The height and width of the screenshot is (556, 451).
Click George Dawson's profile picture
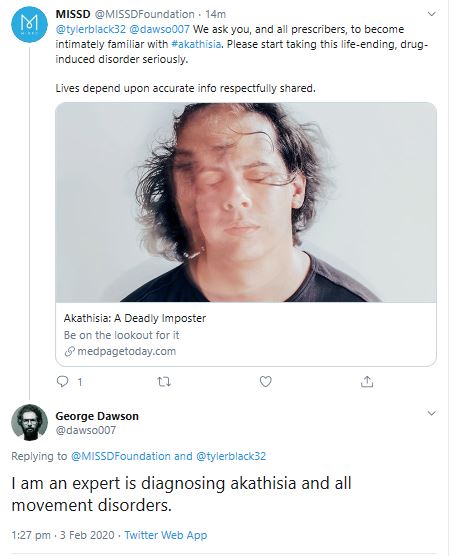(x=29, y=422)
